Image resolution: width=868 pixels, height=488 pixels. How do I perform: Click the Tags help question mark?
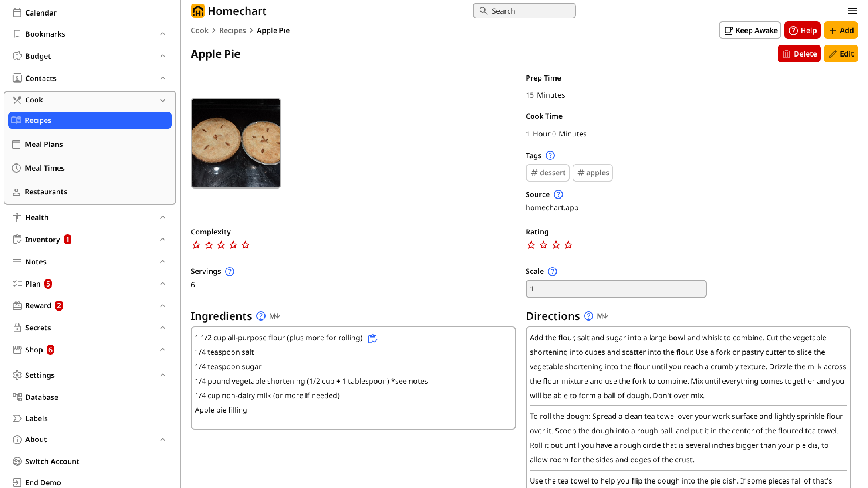coord(550,156)
